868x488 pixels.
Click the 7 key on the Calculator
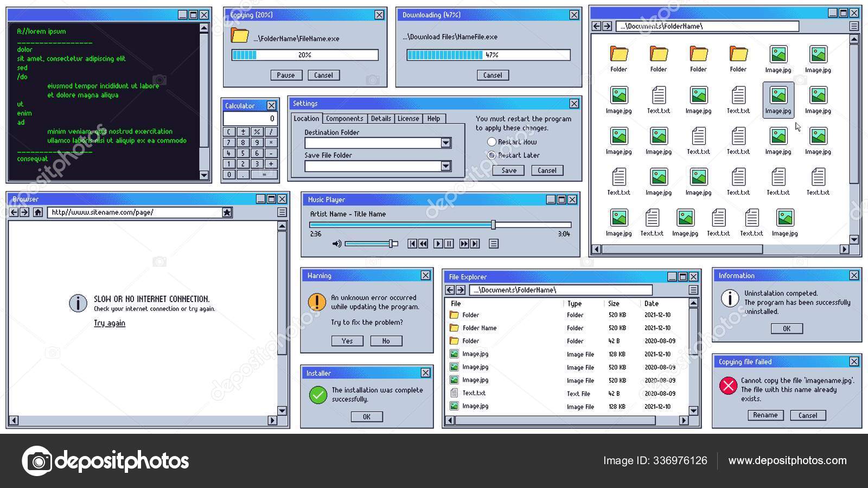(228, 143)
